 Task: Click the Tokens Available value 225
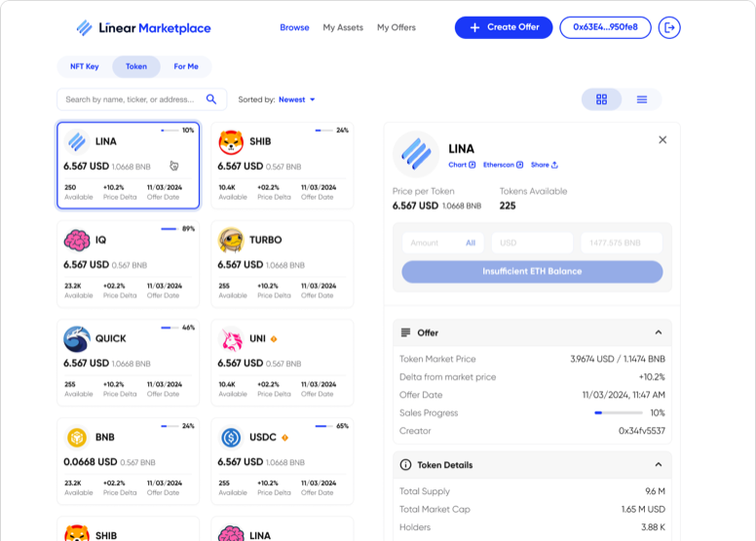pos(508,206)
